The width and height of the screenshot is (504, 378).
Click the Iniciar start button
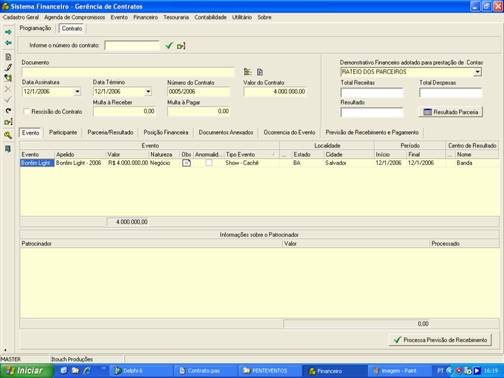(x=26, y=371)
